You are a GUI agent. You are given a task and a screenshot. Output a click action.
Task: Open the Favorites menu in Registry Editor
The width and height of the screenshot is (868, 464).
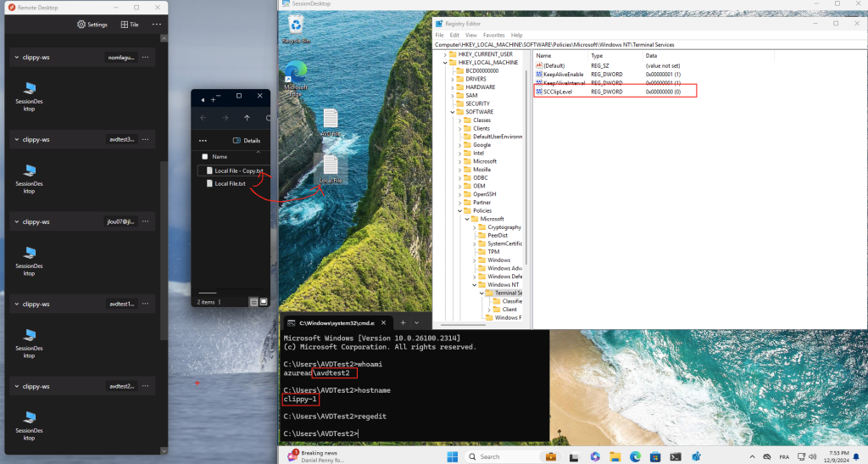tap(494, 35)
